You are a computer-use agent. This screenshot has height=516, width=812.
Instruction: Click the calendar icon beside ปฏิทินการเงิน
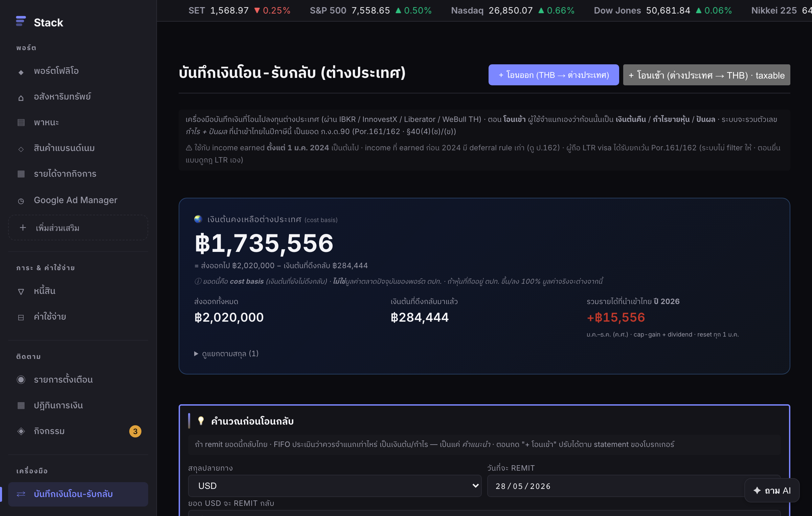pyautogui.click(x=21, y=405)
